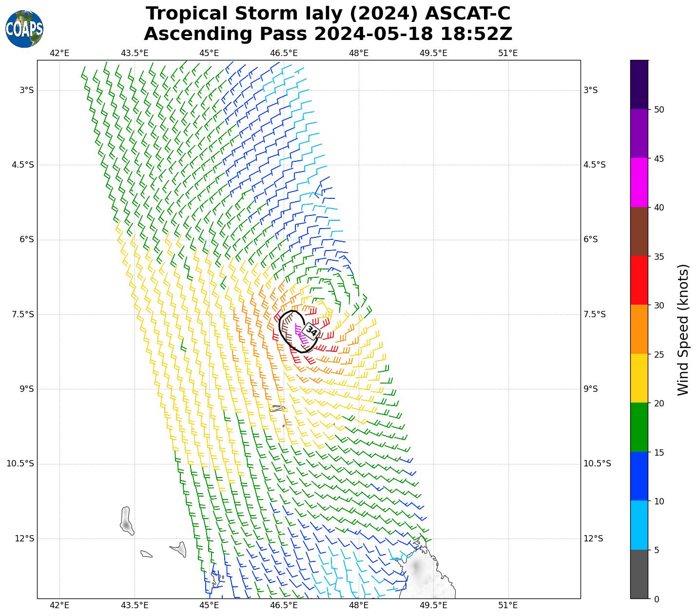Screen dimensions: 697x616
Task: Click the Anjouan island shape
Action: [x=179, y=549]
